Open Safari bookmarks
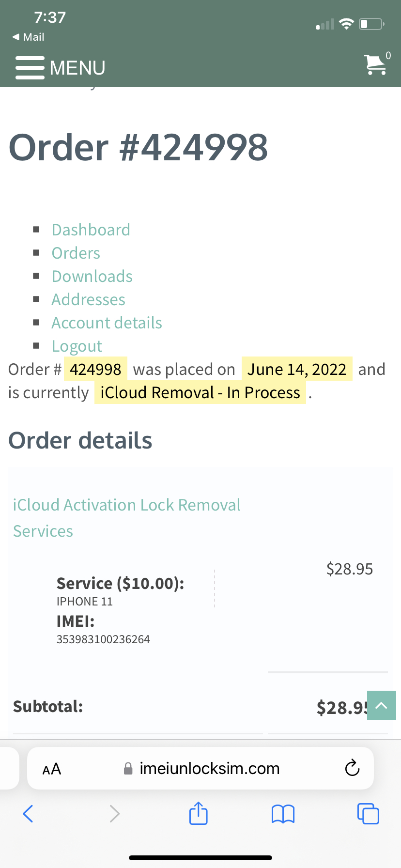Viewport: 401px width, 868px height. (283, 814)
